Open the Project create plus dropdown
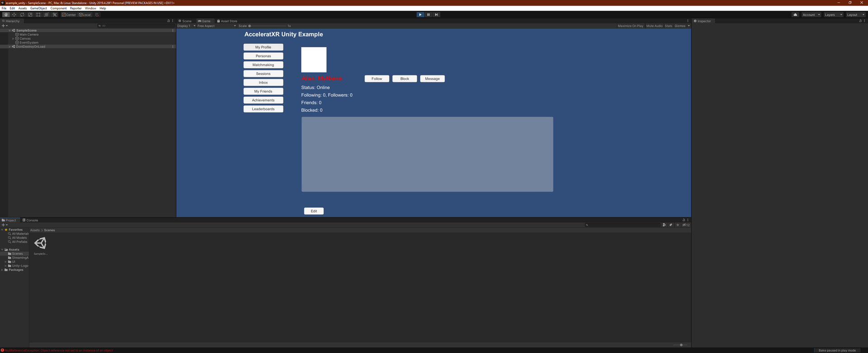Image resolution: width=868 pixels, height=353 pixels. pyautogui.click(x=5, y=225)
